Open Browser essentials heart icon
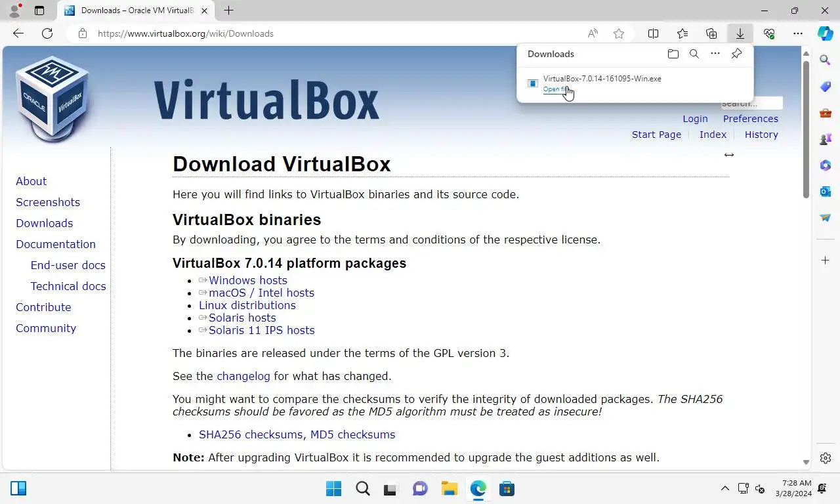 pyautogui.click(x=769, y=33)
